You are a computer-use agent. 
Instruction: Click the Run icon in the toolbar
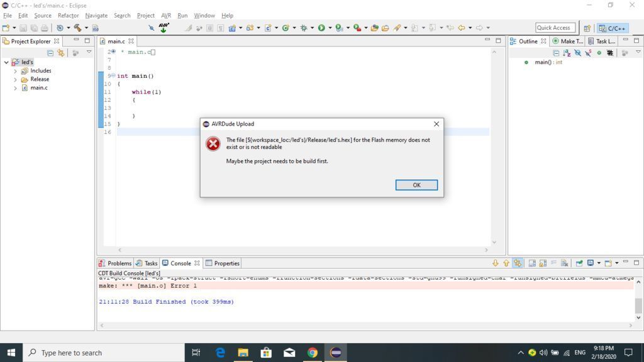tap(321, 27)
